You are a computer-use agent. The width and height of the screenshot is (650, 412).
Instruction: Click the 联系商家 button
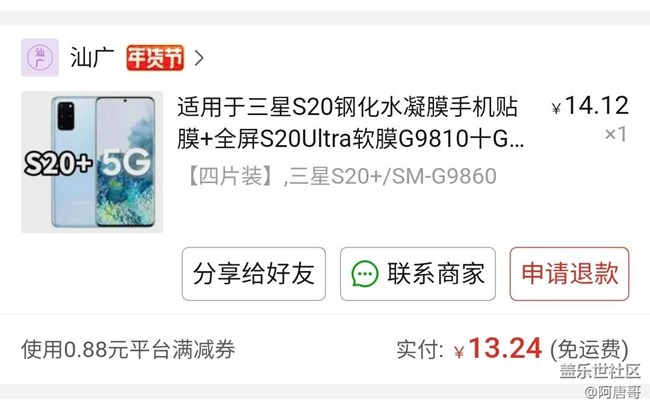pos(418,274)
